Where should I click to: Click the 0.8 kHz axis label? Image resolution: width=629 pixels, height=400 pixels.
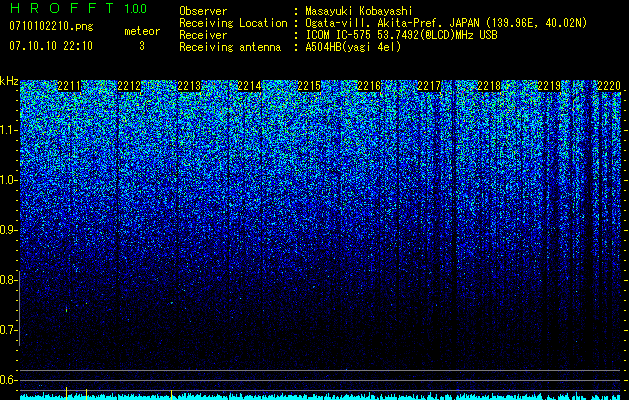(8, 280)
